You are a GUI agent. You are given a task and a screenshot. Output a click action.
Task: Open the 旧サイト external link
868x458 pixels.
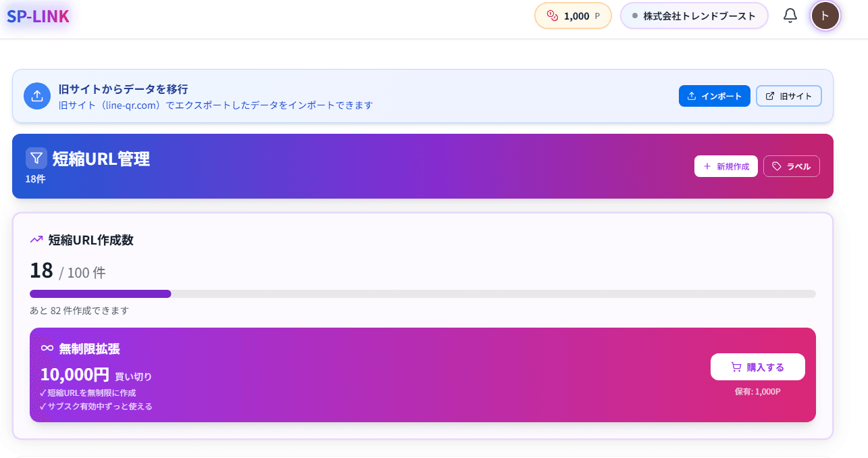[x=788, y=96]
